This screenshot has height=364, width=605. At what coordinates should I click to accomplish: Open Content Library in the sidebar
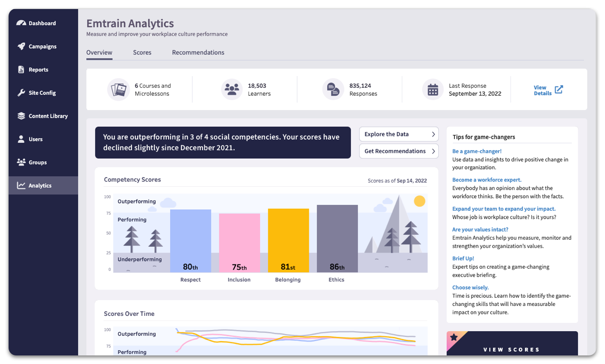click(43, 116)
